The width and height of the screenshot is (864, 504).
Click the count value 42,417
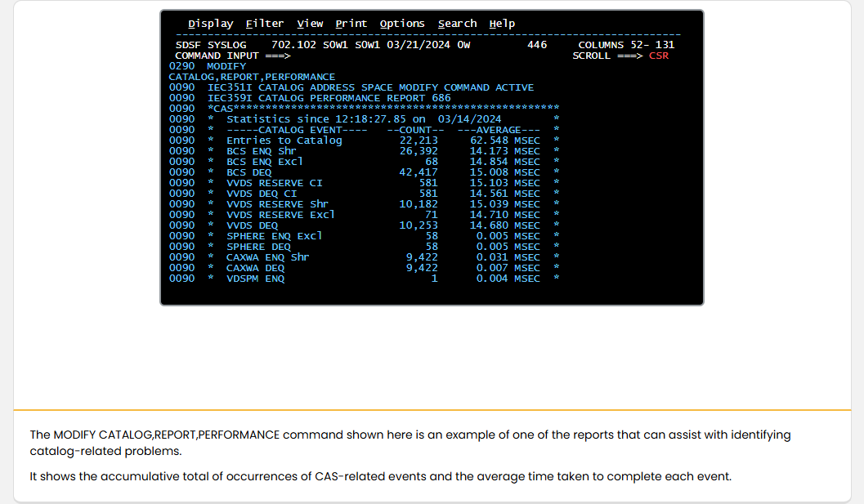tap(419, 172)
